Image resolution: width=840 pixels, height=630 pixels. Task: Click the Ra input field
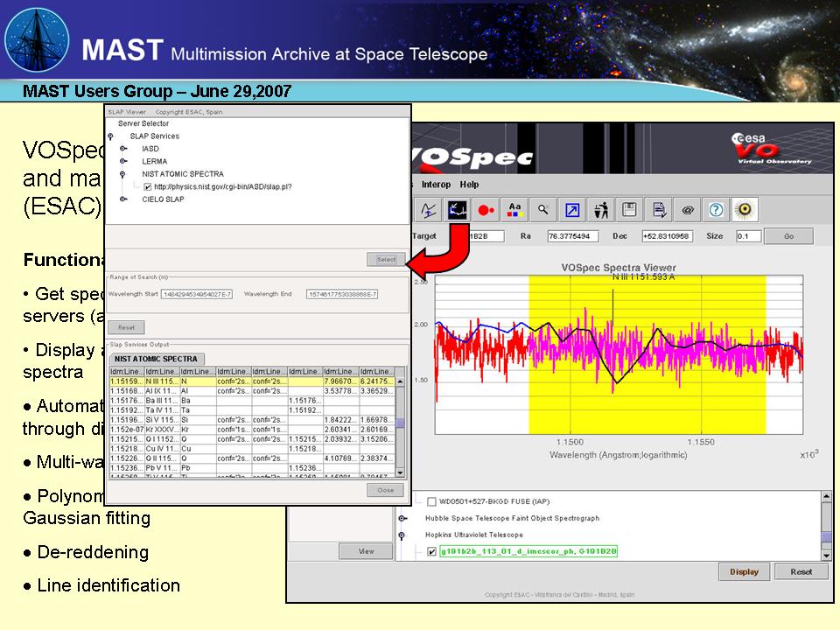tap(572, 236)
